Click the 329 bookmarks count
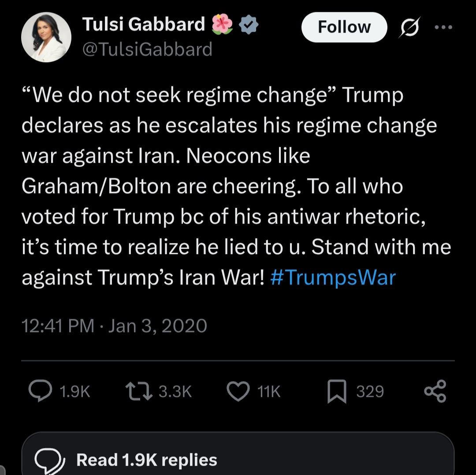Screen dimensions: 476x475 pyautogui.click(x=370, y=392)
